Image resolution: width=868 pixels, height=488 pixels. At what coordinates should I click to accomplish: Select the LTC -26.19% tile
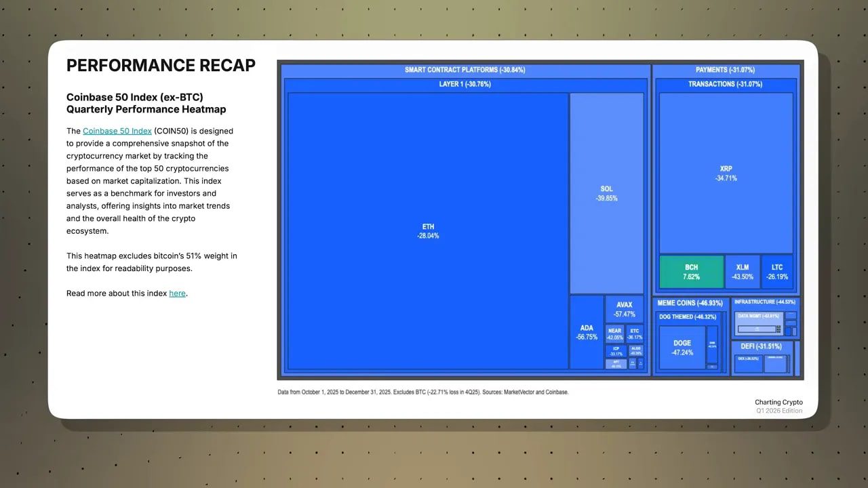click(777, 271)
